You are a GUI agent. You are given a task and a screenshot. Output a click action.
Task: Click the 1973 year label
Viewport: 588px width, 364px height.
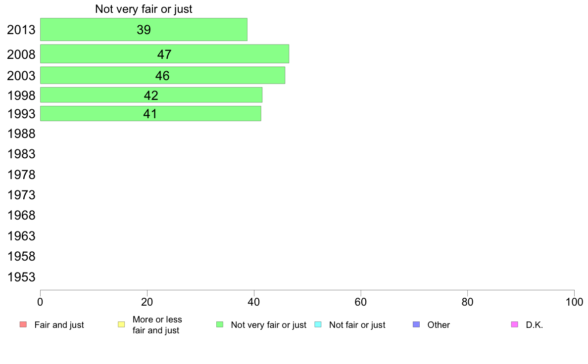(x=21, y=195)
